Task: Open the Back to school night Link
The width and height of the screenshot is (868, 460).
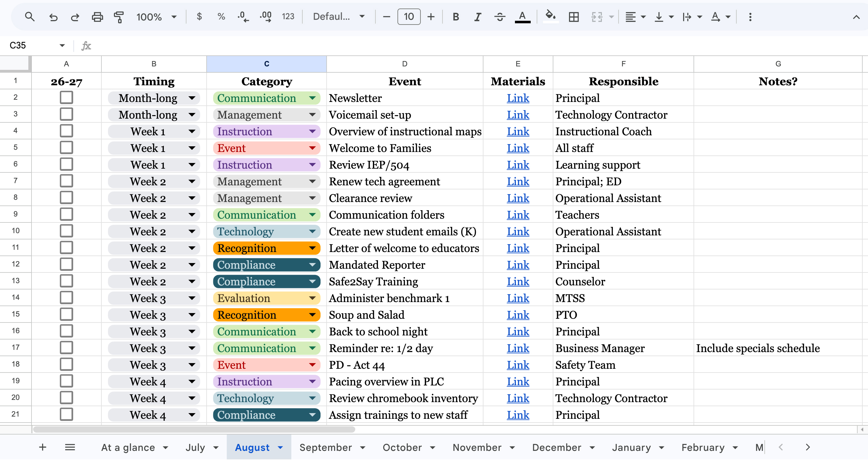Action: (517, 332)
